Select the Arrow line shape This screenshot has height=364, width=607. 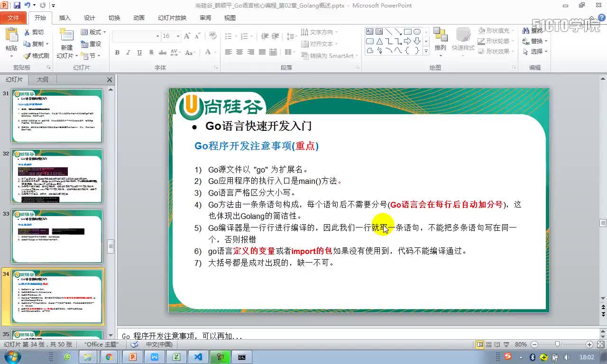tap(398, 32)
